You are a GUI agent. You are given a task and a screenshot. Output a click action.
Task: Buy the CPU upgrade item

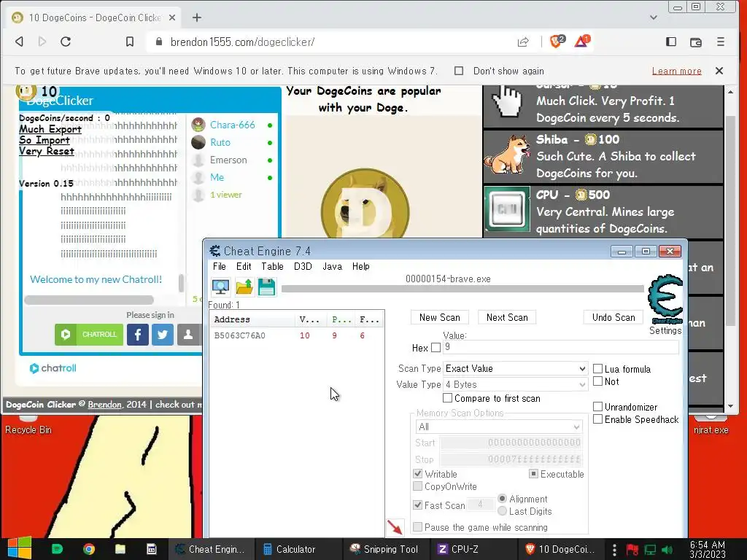[603, 211]
